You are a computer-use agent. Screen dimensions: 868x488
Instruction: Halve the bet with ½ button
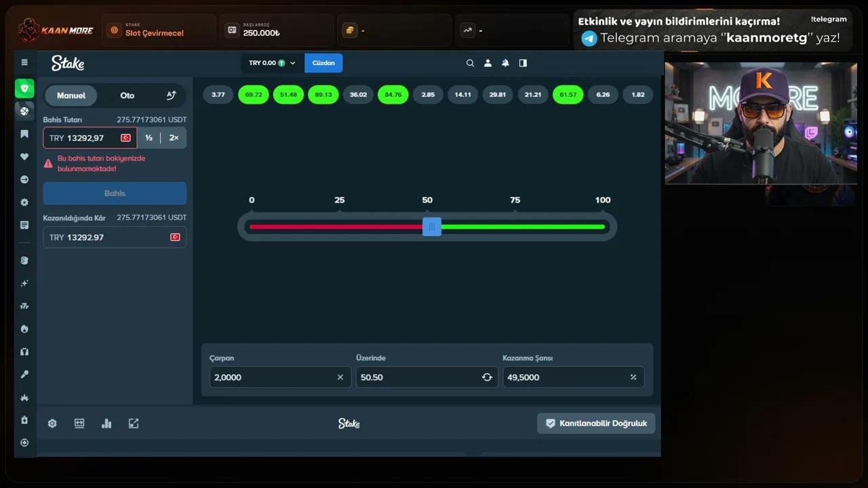149,138
